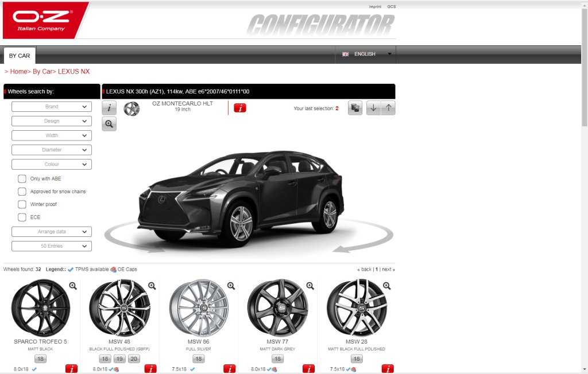Enable the Only with ABE checkbox

(x=22, y=179)
